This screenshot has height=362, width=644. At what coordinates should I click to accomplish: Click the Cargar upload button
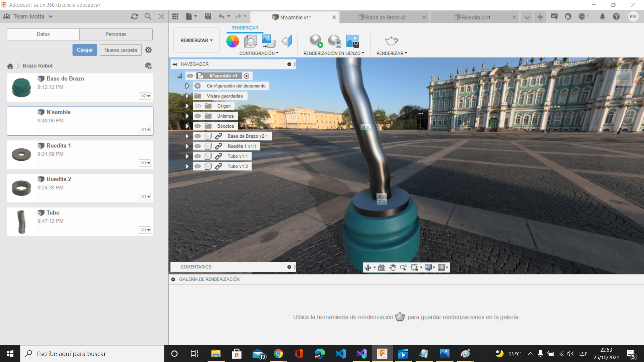pos(85,50)
